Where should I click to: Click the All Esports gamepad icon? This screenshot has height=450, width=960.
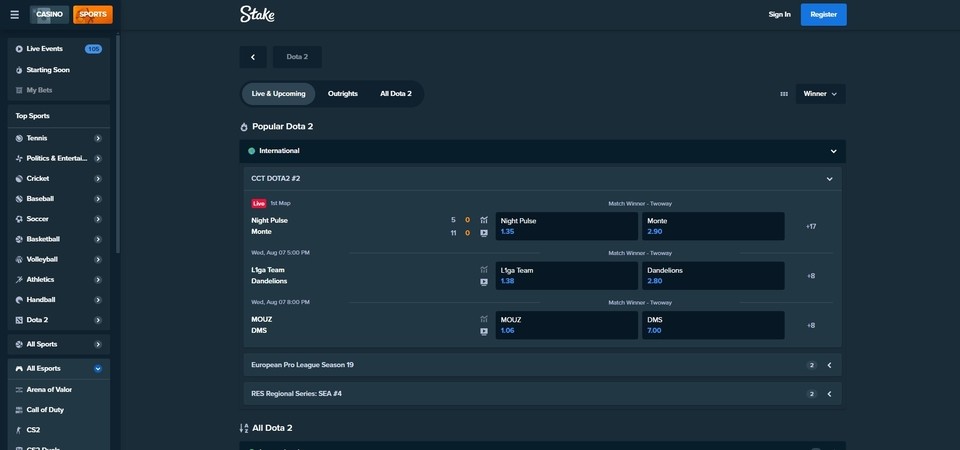point(19,369)
